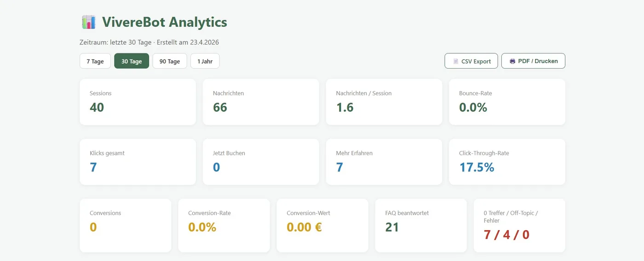Click the Click-Through-Rate label

point(484,153)
